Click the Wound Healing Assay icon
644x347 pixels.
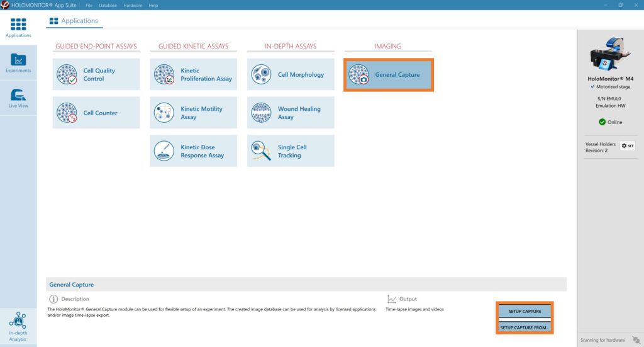[261, 113]
